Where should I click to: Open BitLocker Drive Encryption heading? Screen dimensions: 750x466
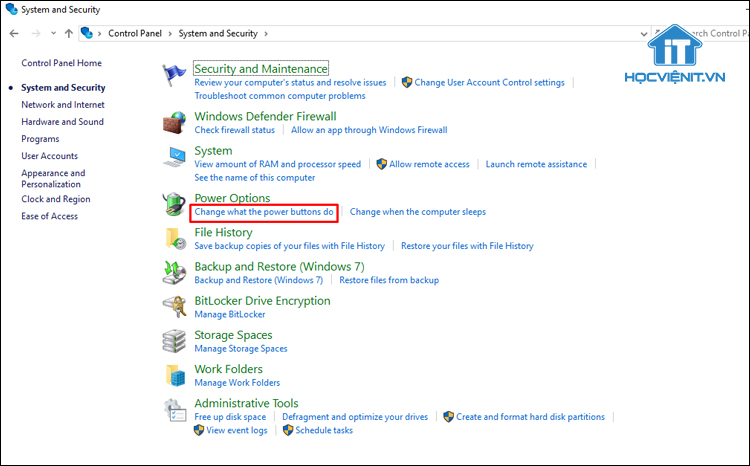(262, 301)
